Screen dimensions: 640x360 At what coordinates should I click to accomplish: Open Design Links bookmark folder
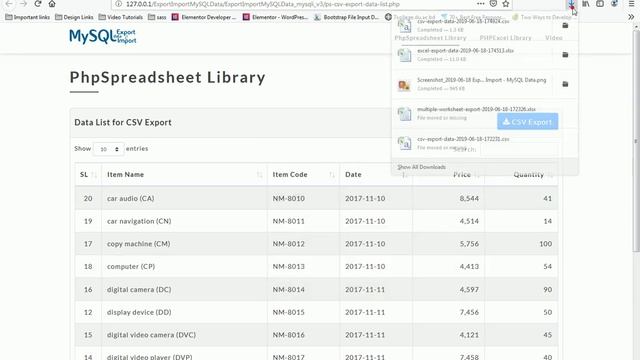pyautogui.click(x=74, y=17)
